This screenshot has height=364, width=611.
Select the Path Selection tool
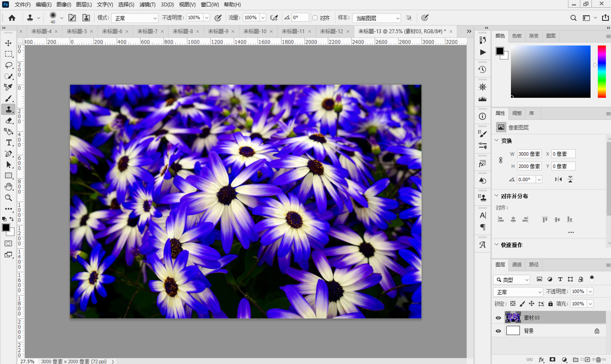tap(9, 165)
